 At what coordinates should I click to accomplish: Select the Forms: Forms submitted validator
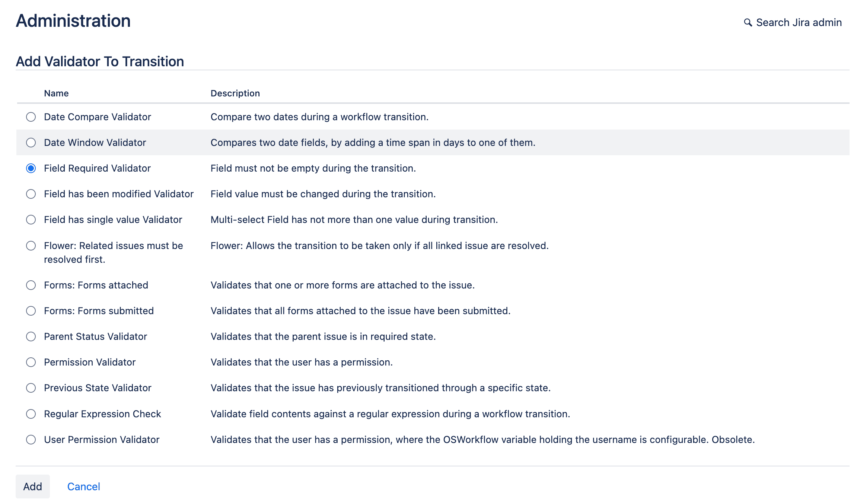(31, 311)
